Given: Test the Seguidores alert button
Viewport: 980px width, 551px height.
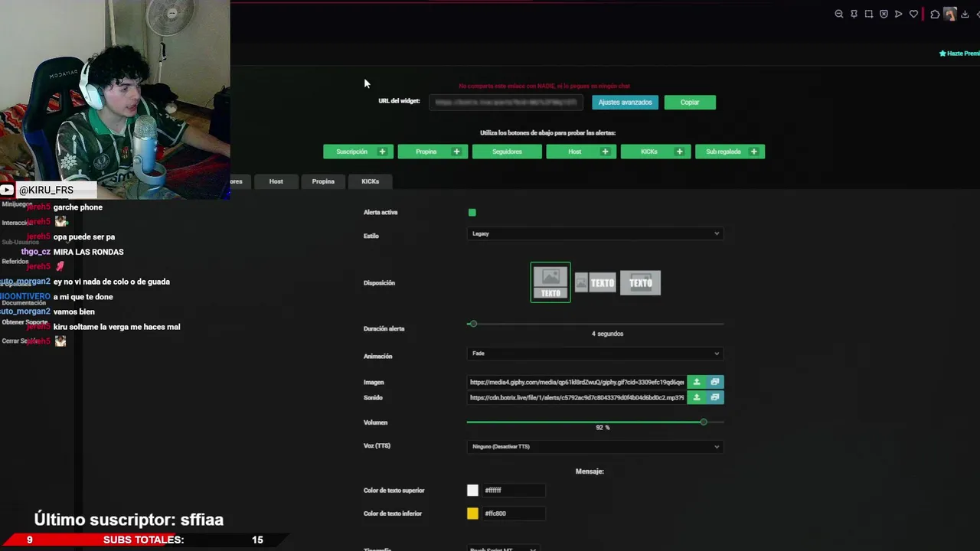Looking at the screenshot, I should point(507,152).
